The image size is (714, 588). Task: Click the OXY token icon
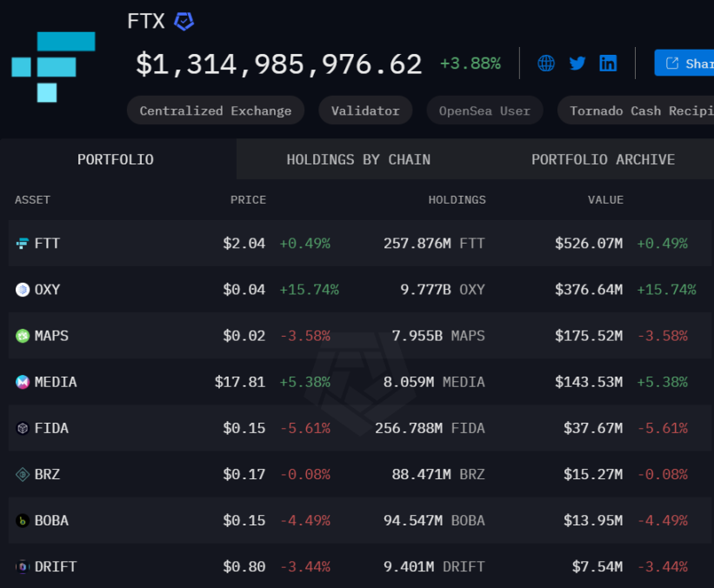23,290
